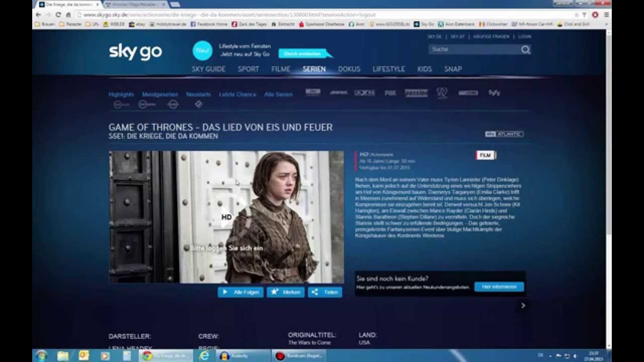Open the SPORT section

coord(248,69)
